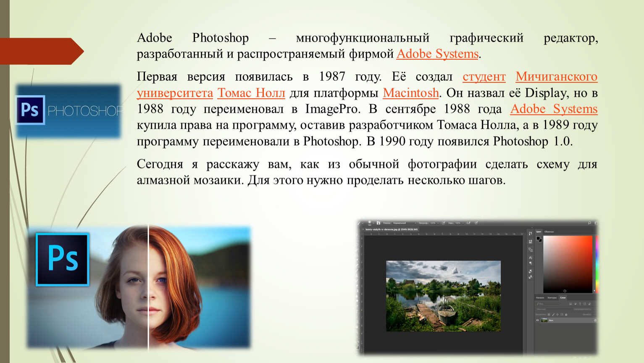Switch to the Образцы tab
Image resolution: width=644 pixels, height=363 pixels.
(549, 231)
